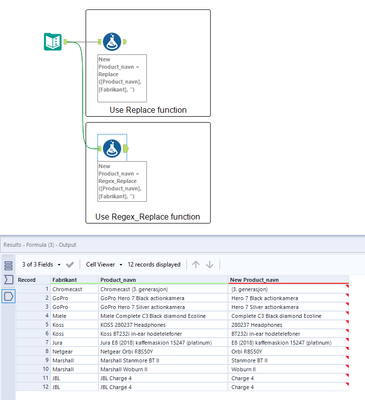The width and height of the screenshot is (365, 400).
Task: Select the Formula tool in Use Replace container
Action: (x=112, y=42)
